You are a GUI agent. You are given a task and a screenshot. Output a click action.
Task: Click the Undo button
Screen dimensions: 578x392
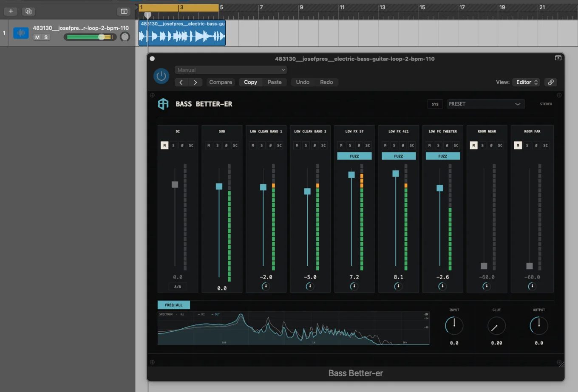tap(303, 82)
